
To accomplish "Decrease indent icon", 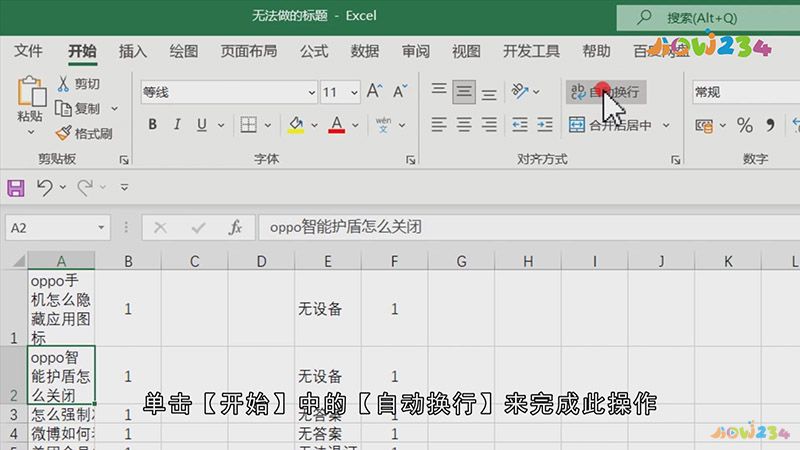I will (x=520, y=124).
